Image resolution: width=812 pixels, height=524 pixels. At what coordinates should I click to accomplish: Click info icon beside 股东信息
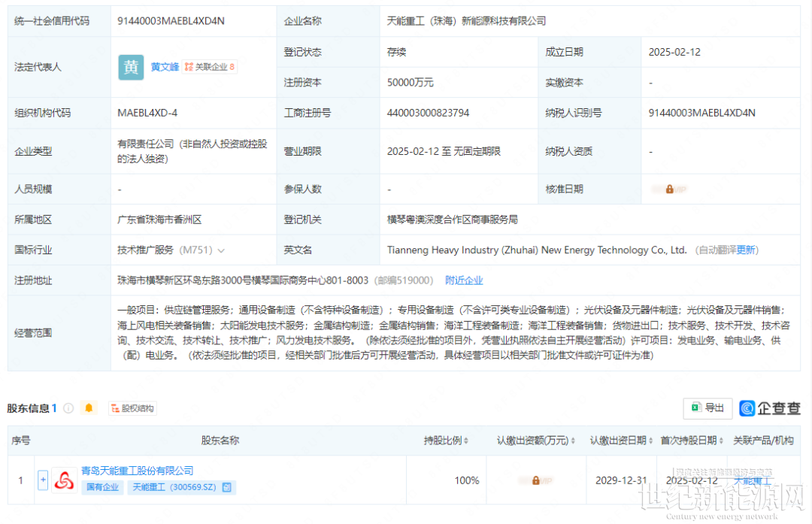68,408
